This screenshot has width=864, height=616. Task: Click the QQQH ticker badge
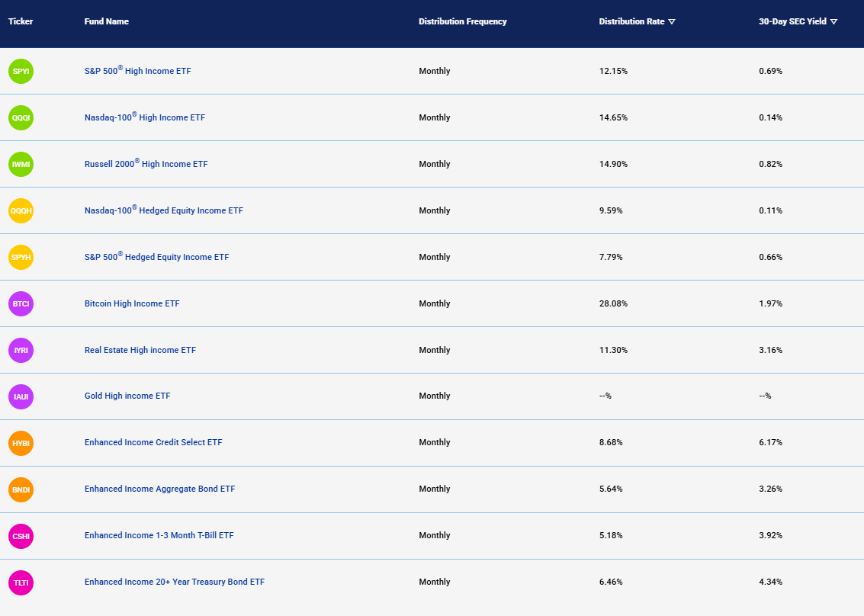coord(21,211)
